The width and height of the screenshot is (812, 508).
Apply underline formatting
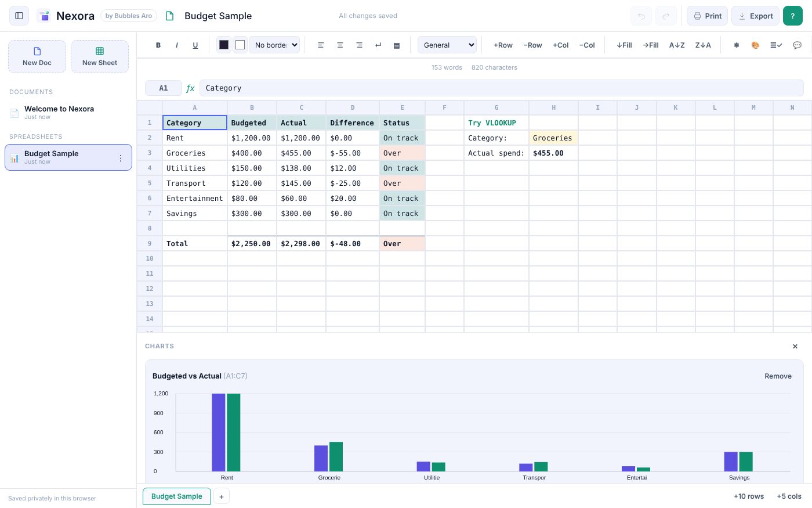pyautogui.click(x=195, y=45)
